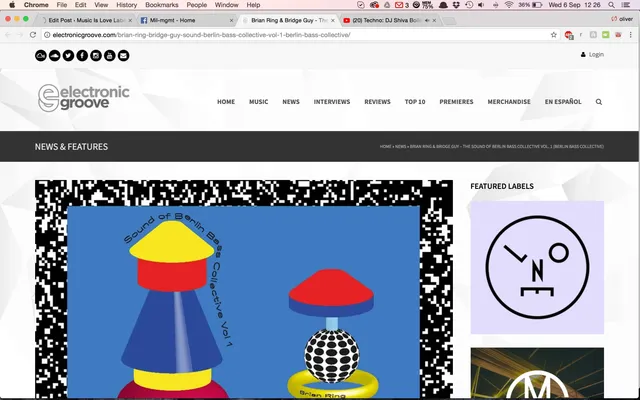Image resolution: width=640 pixels, height=400 pixels.
Task: Click the green extension icon in the toolbar
Action: point(606,35)
